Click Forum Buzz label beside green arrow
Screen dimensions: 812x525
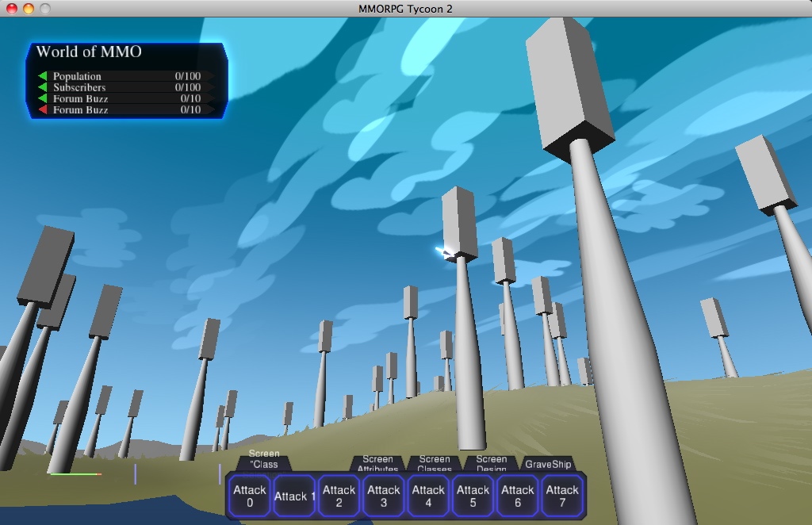pyautogui.click(x=80, y=98)
